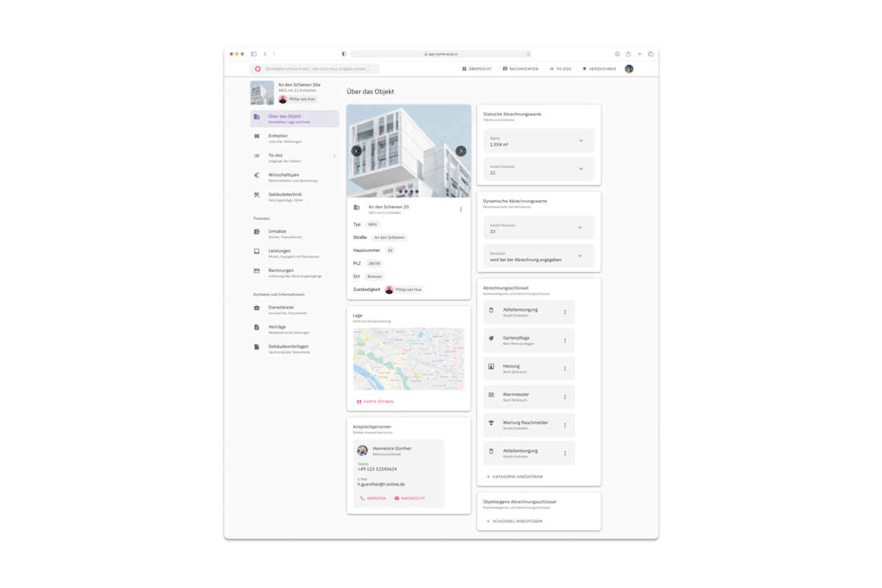Expand the Anzahl Personen dropdown

(x=539, y=227)
